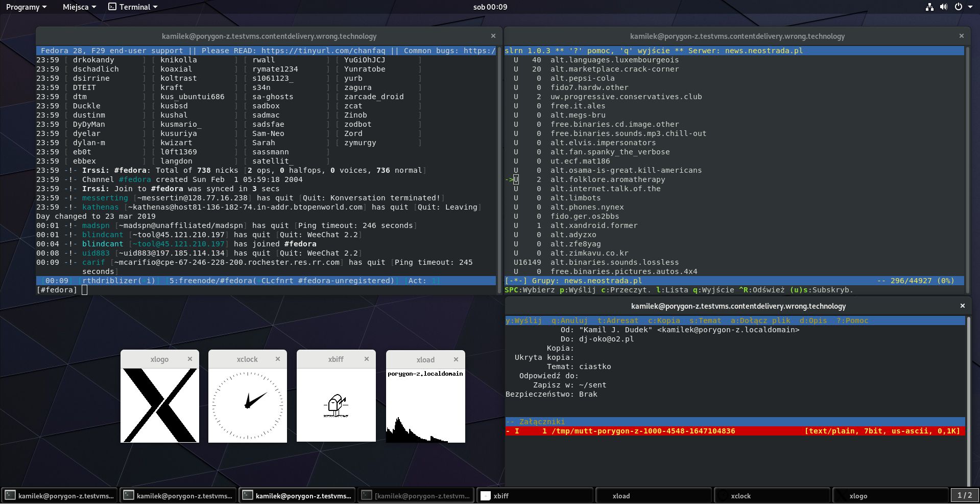Image resolution: width=980 pixels, height=504 pixels.
Task: Click the volume speaker icon in top bar
Action: point(944,7)
